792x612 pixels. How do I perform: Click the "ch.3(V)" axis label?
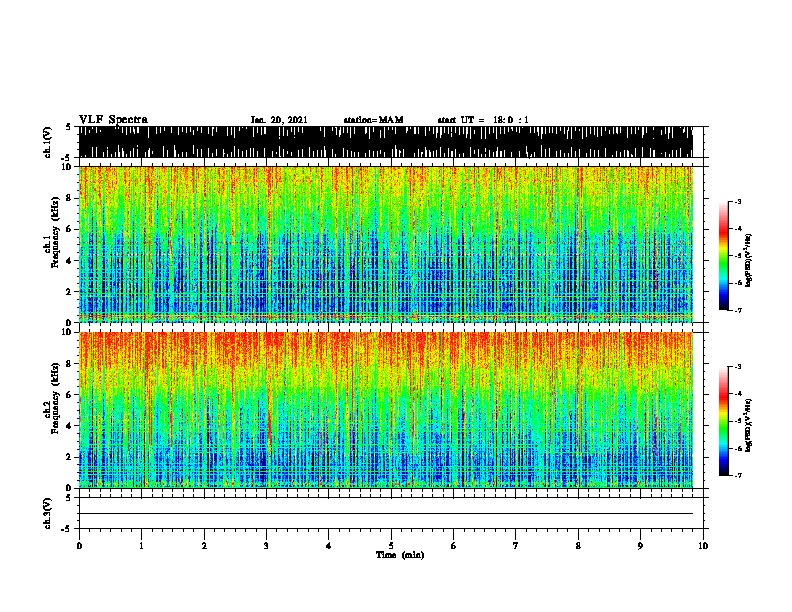tap(47, 513)
